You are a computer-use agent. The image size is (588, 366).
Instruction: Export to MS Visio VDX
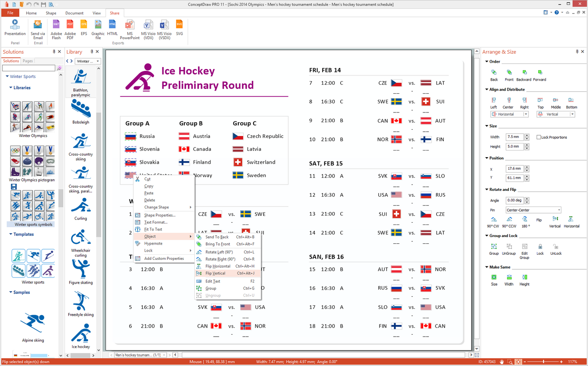click(x=149, y=29)
